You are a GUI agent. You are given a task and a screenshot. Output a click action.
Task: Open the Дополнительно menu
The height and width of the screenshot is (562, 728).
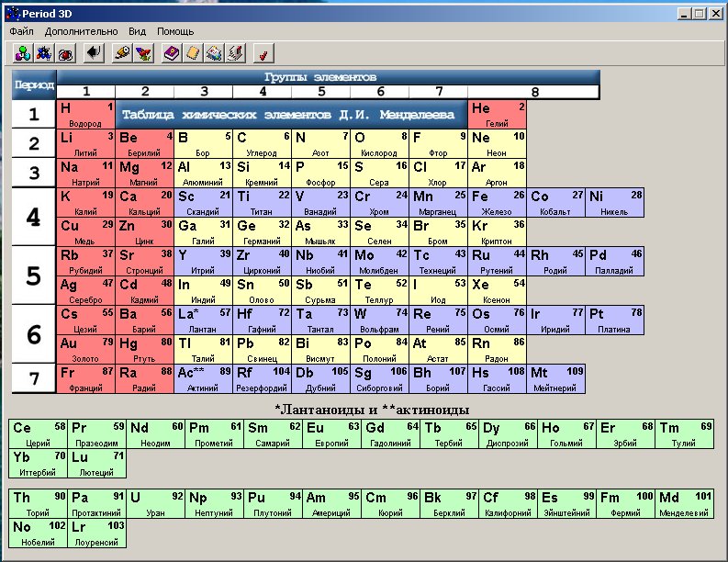click(x=82, y=31)
